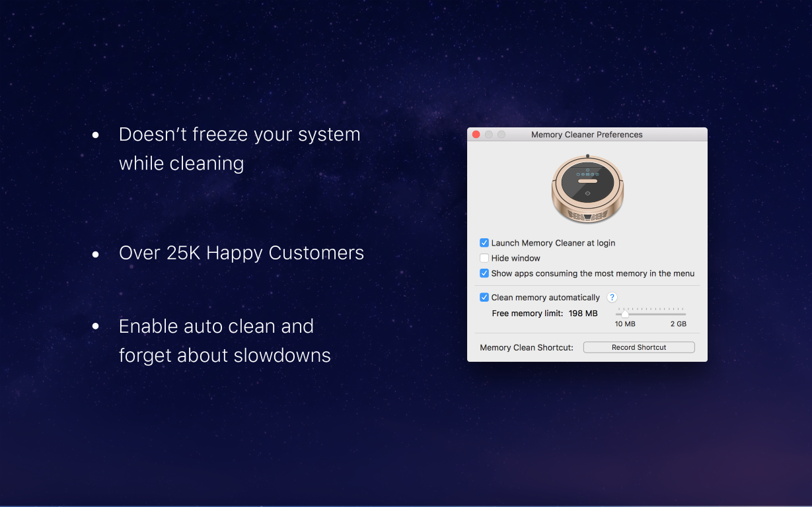Click the Over 25K Happy Customers text
Screen dimensions: 812x507
coord(241,253)
